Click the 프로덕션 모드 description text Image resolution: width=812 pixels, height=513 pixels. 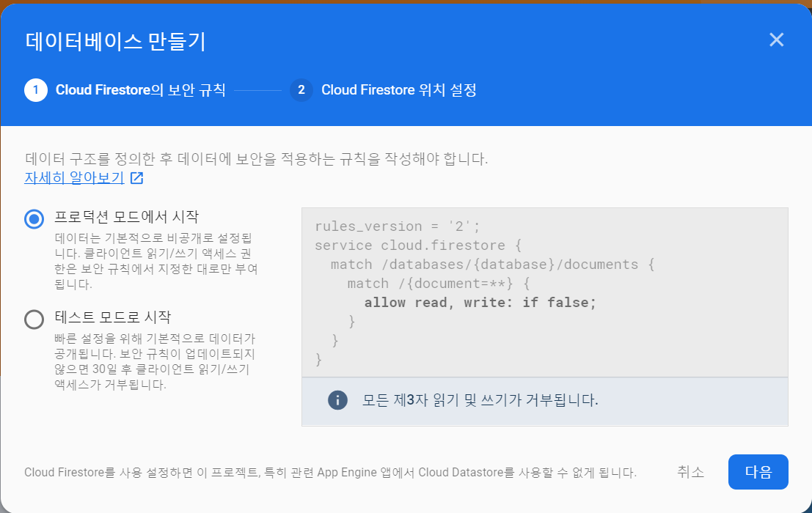tap(156, 261)
